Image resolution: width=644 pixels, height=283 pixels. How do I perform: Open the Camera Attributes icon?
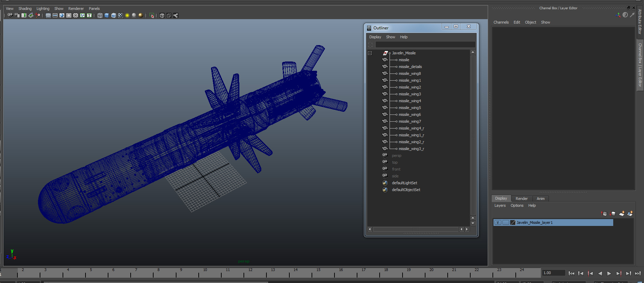(17, 15)
